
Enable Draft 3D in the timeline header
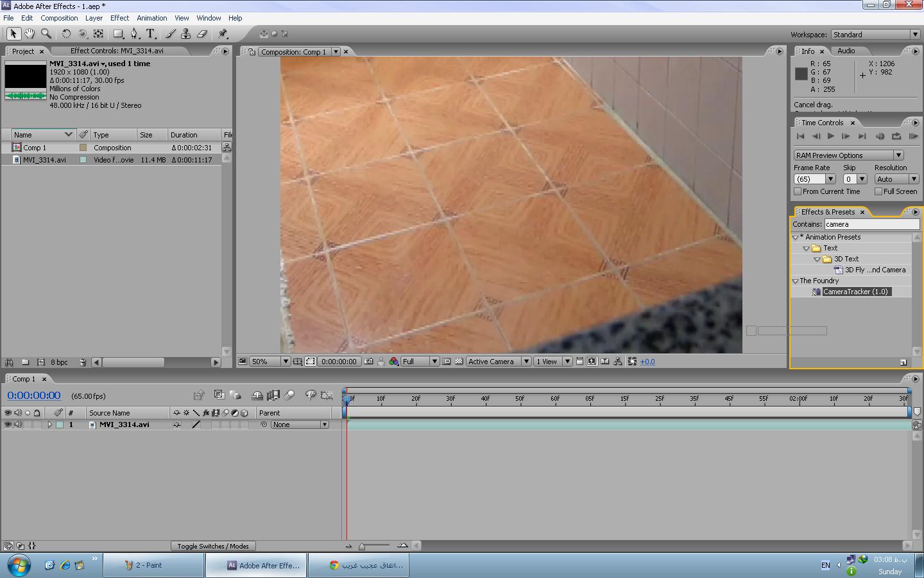pyautogui.click(x=235, y=396)
